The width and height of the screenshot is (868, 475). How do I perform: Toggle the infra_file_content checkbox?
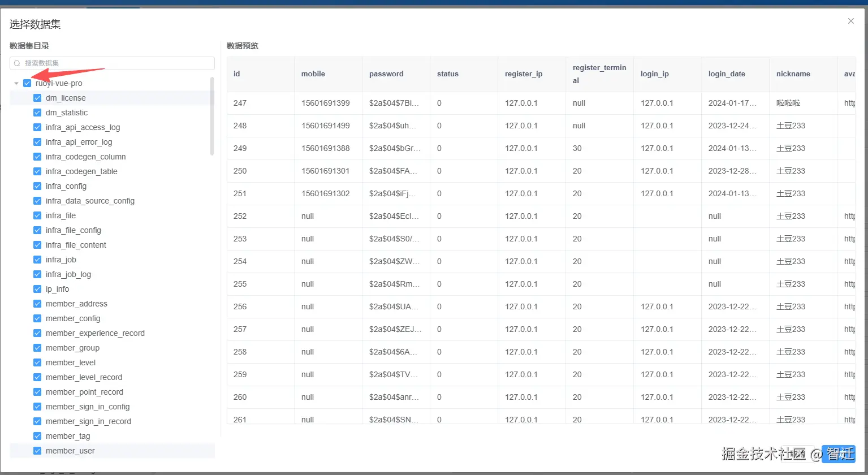tap(37, 245)
